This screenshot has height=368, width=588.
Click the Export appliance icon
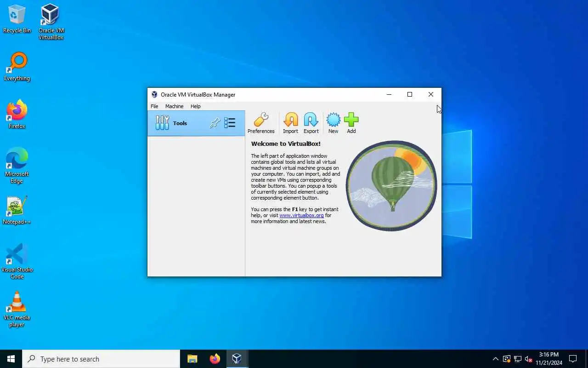(311, 123)
